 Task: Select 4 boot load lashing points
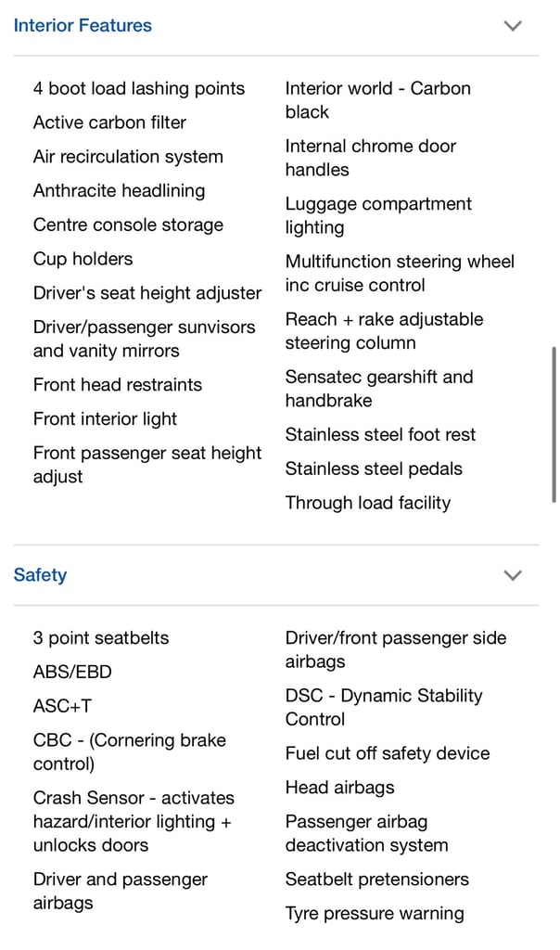139,88
